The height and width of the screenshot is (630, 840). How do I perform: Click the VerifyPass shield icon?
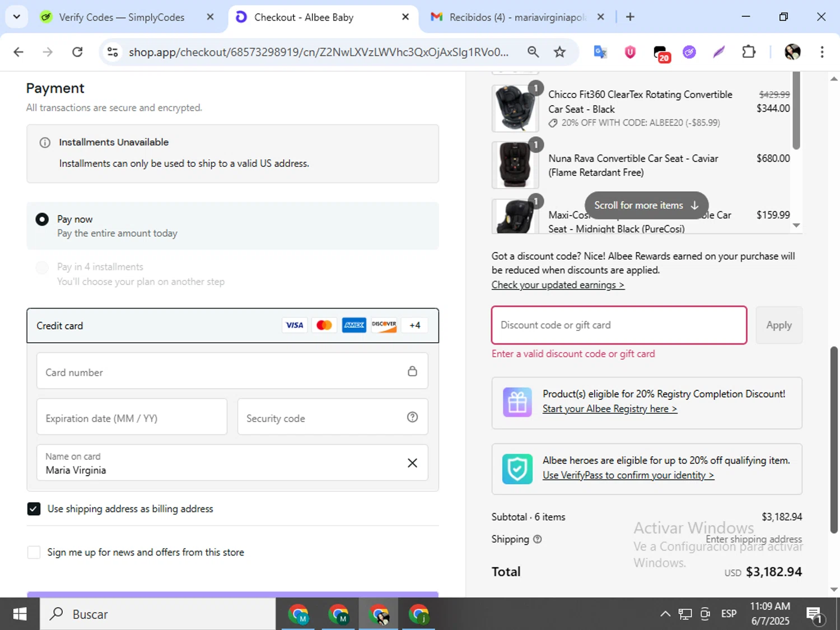point(517,469)
